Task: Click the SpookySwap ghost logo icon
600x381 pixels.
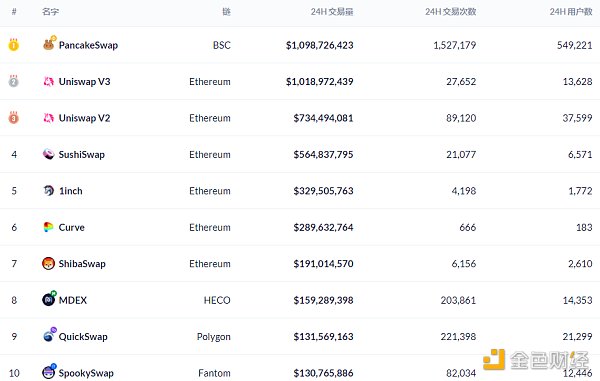Action: [x=49, y=371]
